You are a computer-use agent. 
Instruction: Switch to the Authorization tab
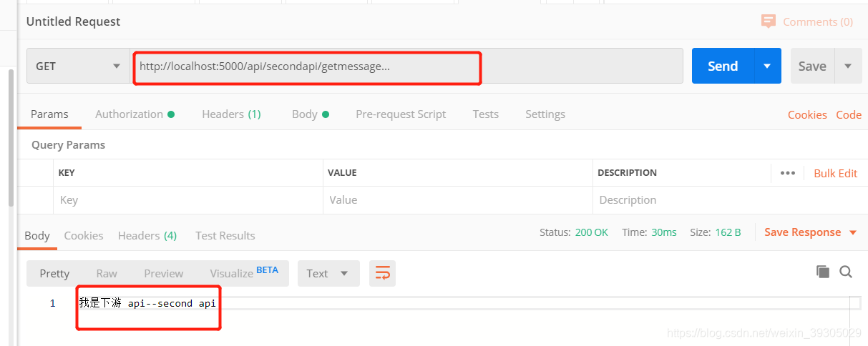[135, 114]
